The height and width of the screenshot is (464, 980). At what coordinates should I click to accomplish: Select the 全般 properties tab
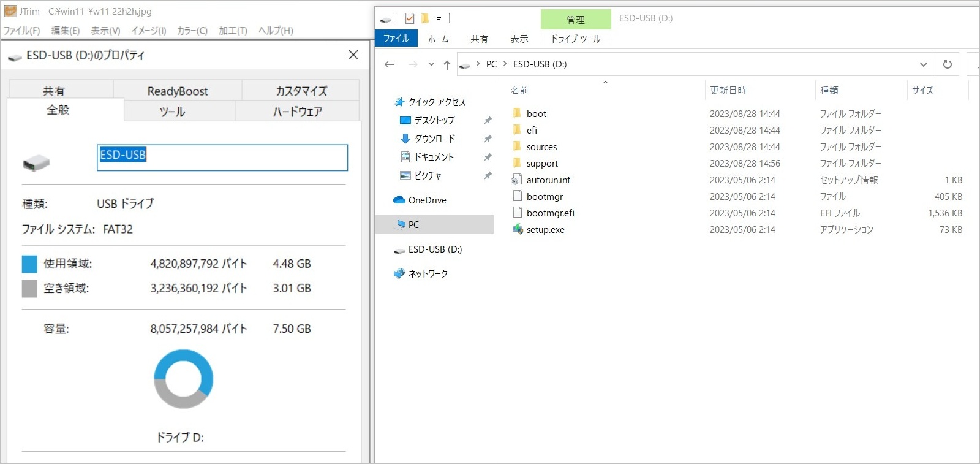coord(65,110)
